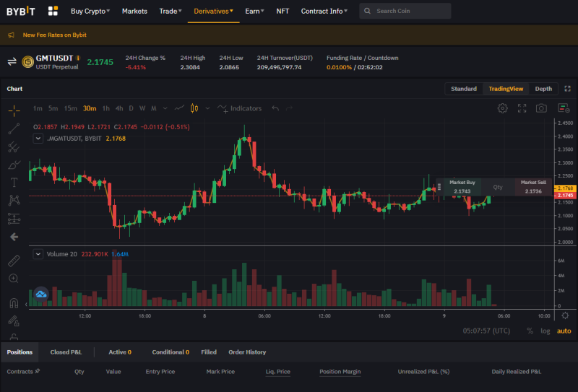
Task: Click the Search Coin input field
Action: coord(405,11)
